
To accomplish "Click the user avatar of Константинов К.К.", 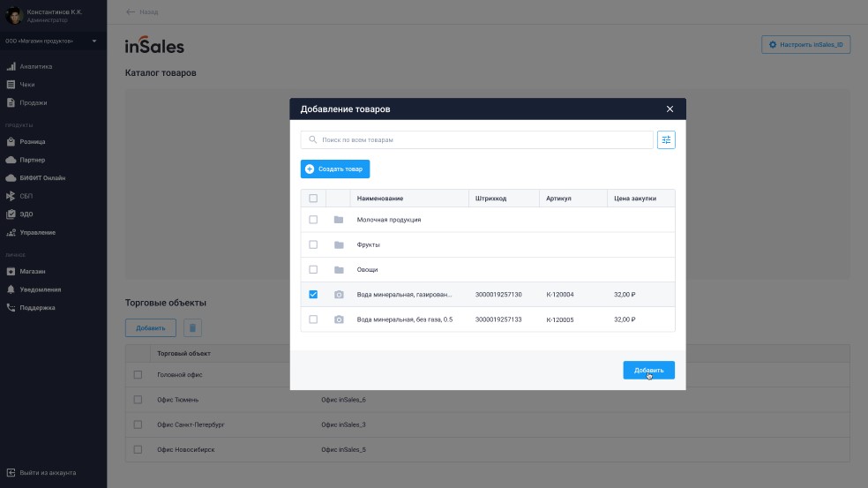I will 13,16.
